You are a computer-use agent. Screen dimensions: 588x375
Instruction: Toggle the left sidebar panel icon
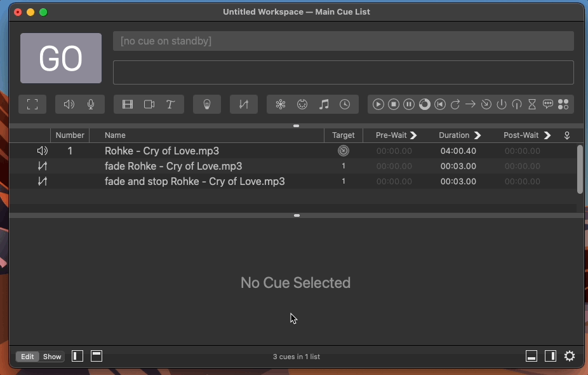click(77, 356)
